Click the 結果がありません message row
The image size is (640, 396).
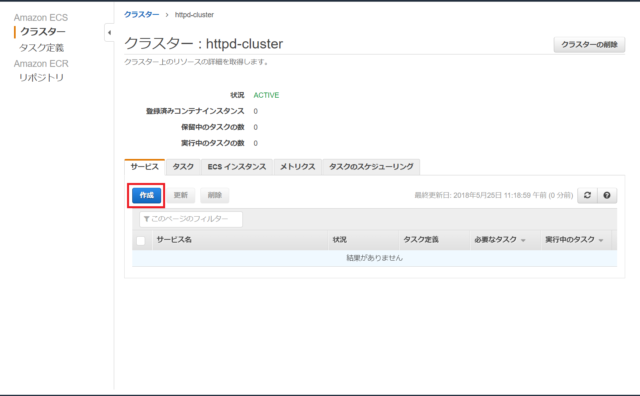[x=374, y=258]
